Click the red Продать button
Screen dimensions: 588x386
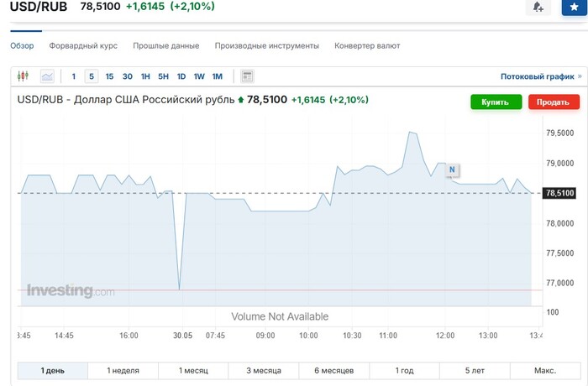554,102
